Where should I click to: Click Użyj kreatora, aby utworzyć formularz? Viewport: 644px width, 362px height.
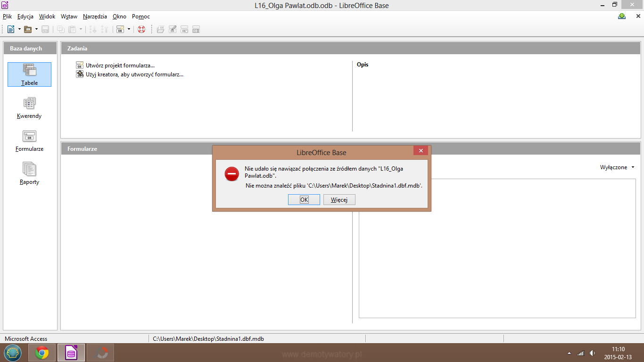(x=130, y=74)
